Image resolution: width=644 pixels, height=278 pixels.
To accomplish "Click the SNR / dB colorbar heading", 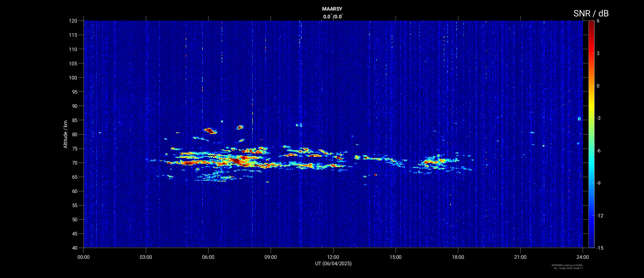I will coord(591,13).
